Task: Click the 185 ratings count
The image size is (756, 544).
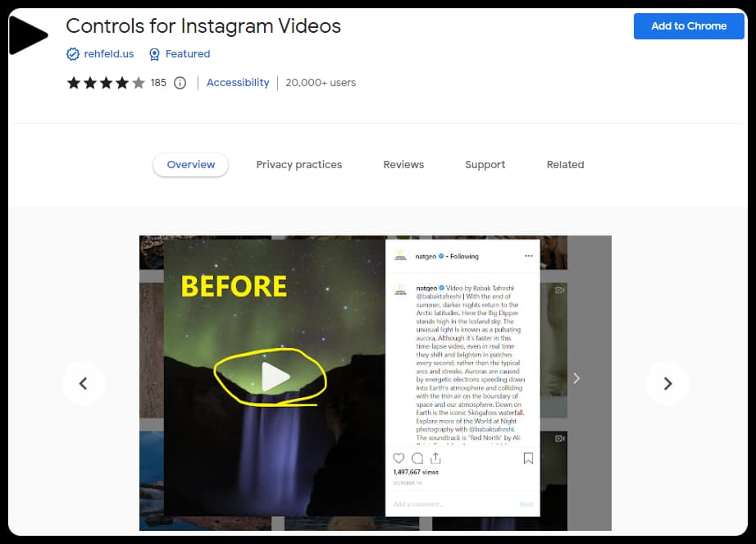Action: pos(158,83)
